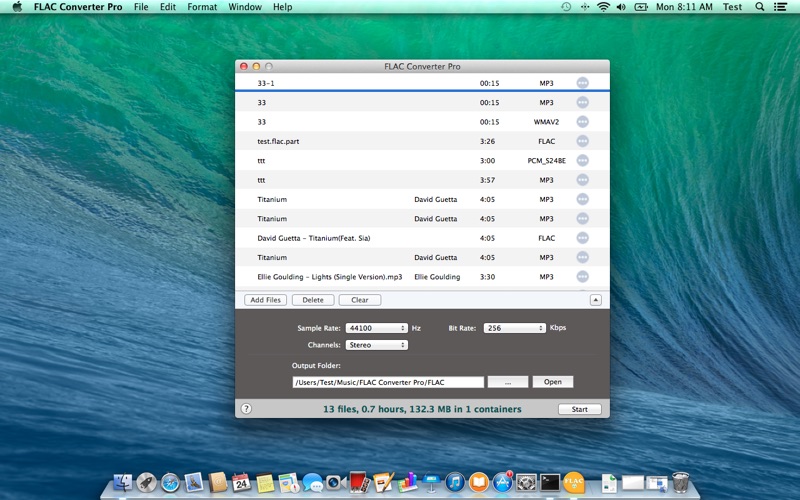Click the Test user menu
Image resolution: width=800 pixels, height=500 pixels.
coord(732,7)
